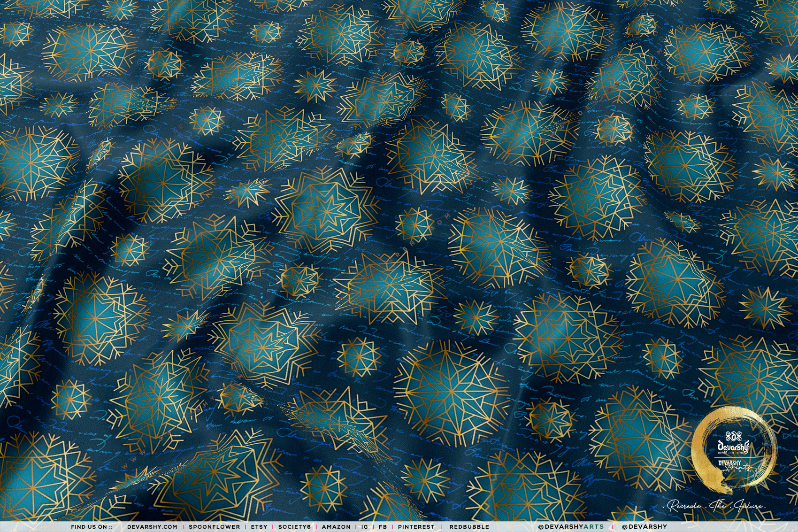
Task: Click the Devarshy ornamental monogram icon
Action: point(733,435)
